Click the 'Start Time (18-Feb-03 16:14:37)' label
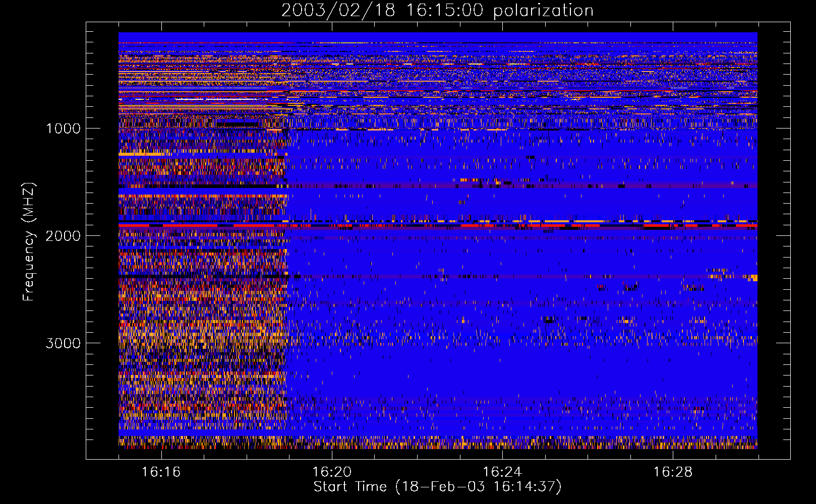This screenshot has width=816, height=504. (x=437, y=487)
